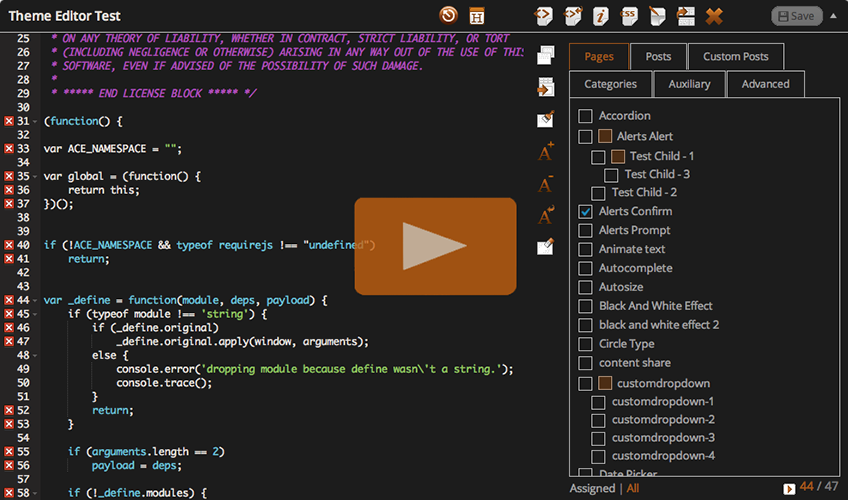
Task: Click the orange revert history clock icon
Action: (x=449, y=15)
